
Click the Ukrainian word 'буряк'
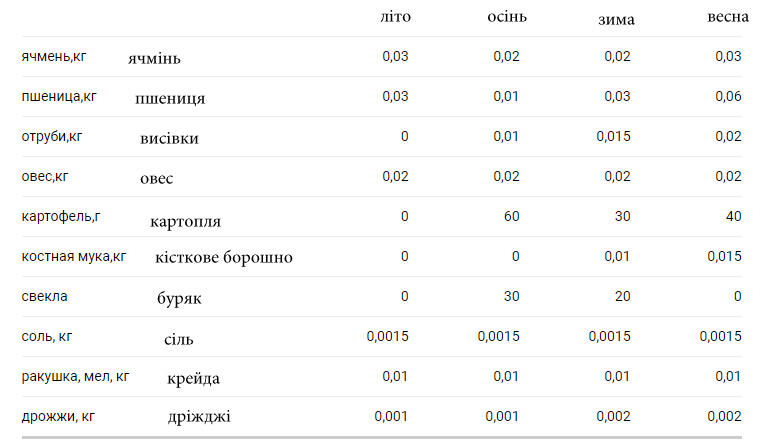179,298
